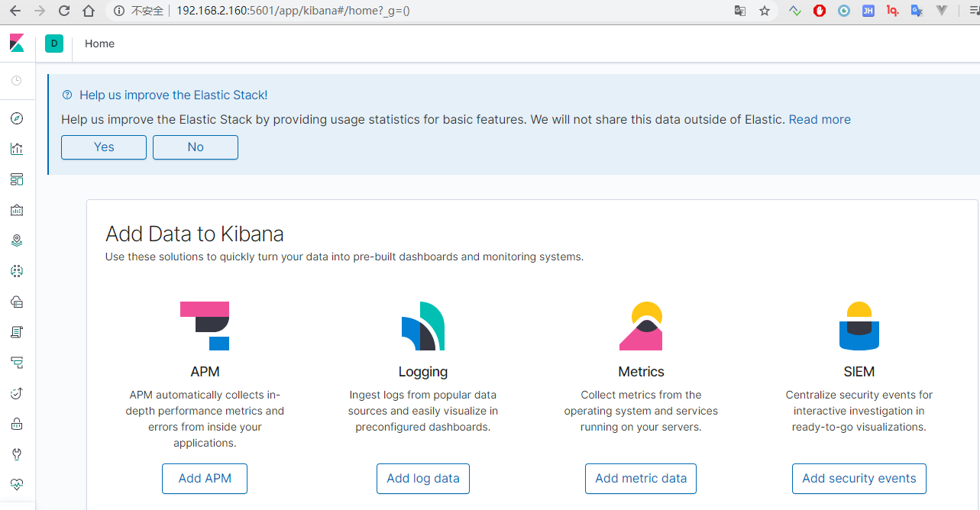This screenshot has width=980, height=510.
Task: Open the Google Translate extension icon
Action: tap(917, 11)
